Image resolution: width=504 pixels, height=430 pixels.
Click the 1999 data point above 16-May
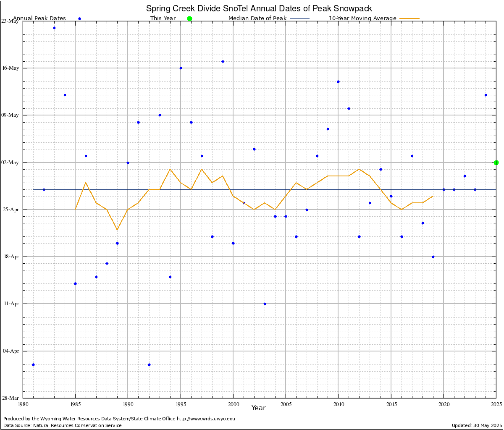[x=223, y=61]
